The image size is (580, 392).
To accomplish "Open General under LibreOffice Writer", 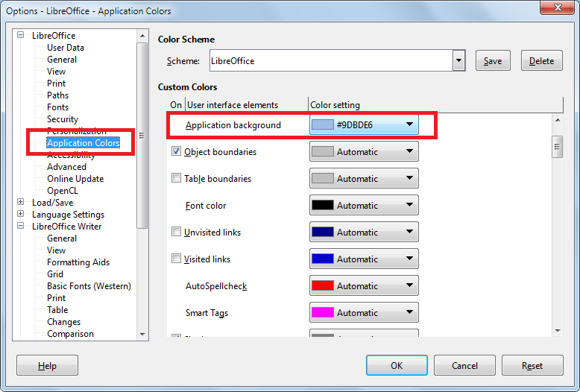I will [x=62, y=238].
